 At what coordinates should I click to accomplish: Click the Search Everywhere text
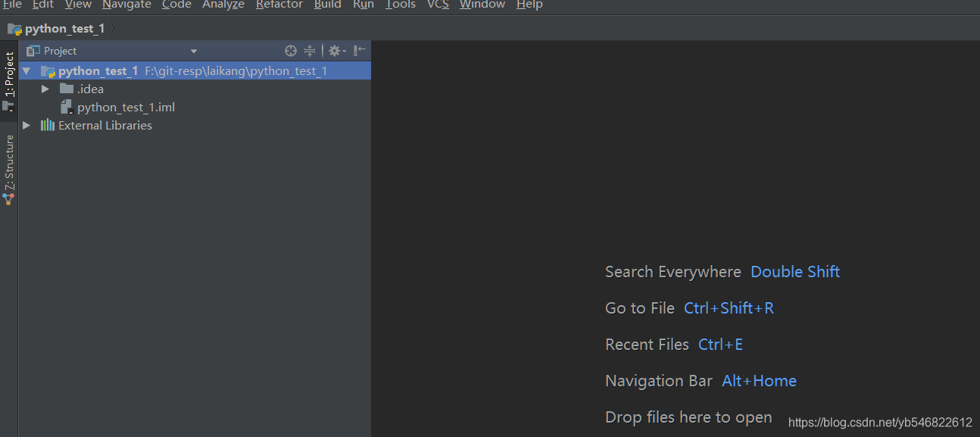tap(673, 272)
